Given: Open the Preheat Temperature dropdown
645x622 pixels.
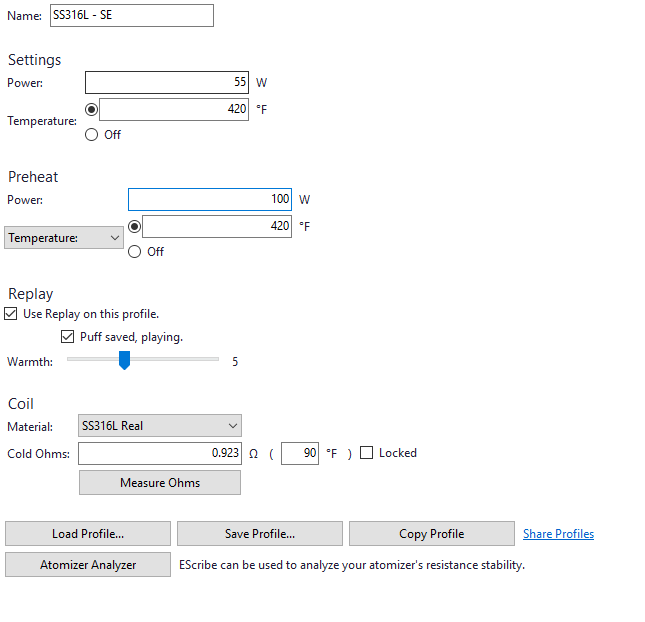Looking at the screenshot, I should (64, 239).
